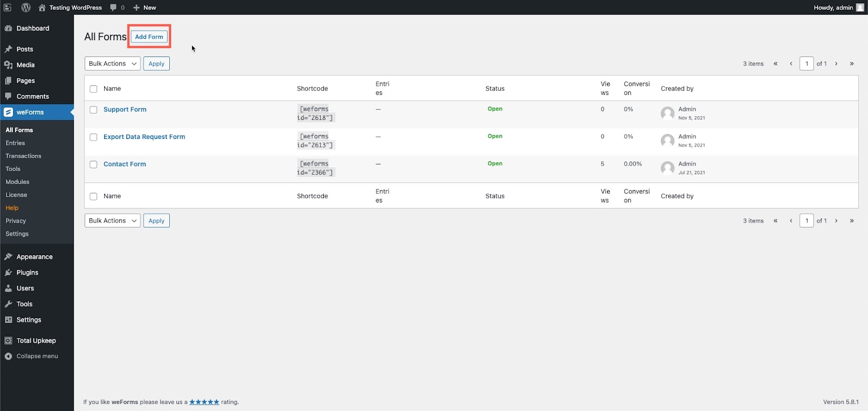The width and height of the screenshot is (868, 411).
Task: Go to first page using top pagination
Action: [776, 64]
